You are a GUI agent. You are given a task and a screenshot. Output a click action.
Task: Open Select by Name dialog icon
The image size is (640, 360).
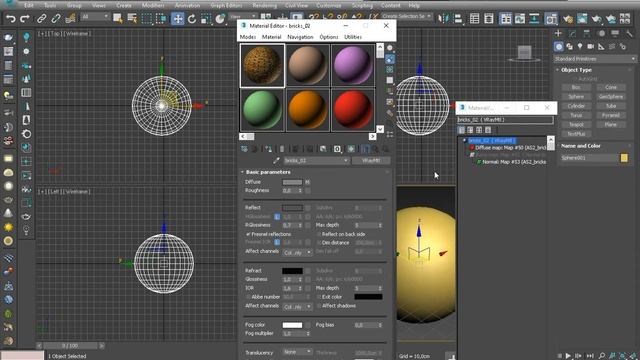click(132, 18)
